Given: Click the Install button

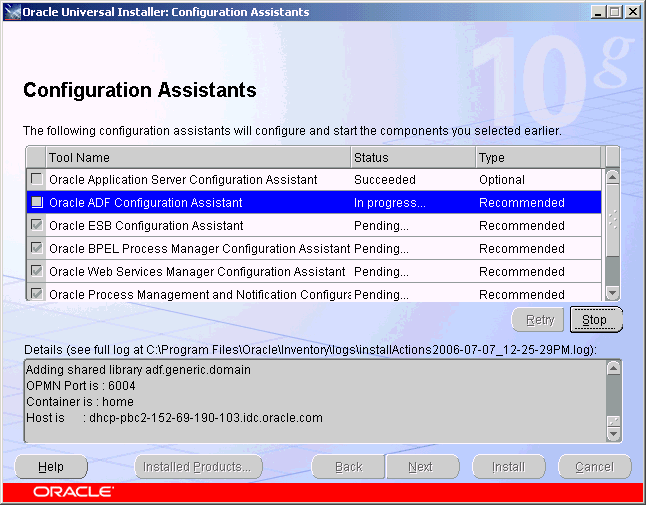Looking at the screenshot, I should [509, 467].
